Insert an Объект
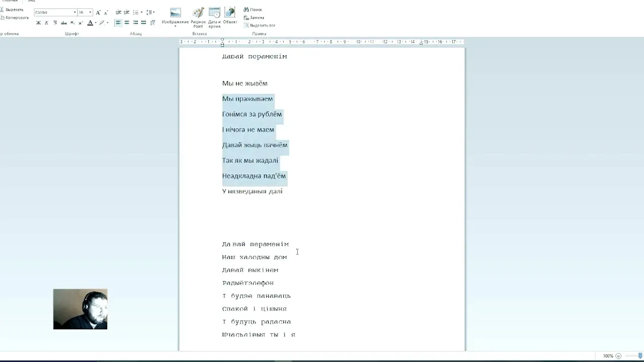644x362 pixels. [230, 16]
